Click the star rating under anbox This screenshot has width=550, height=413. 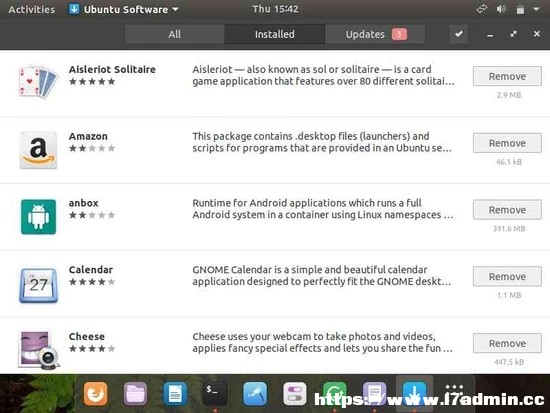(x=92, y=215)
